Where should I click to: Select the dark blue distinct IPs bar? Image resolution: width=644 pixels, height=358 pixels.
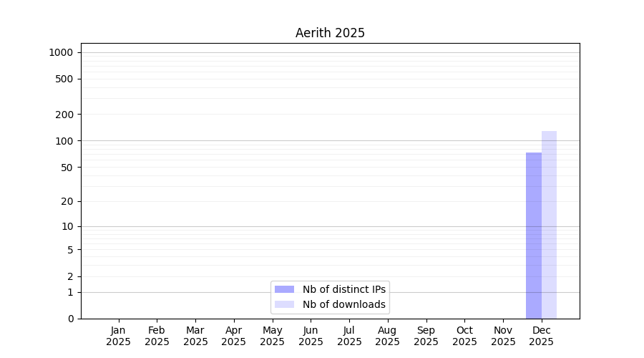[x=534, y=236]
